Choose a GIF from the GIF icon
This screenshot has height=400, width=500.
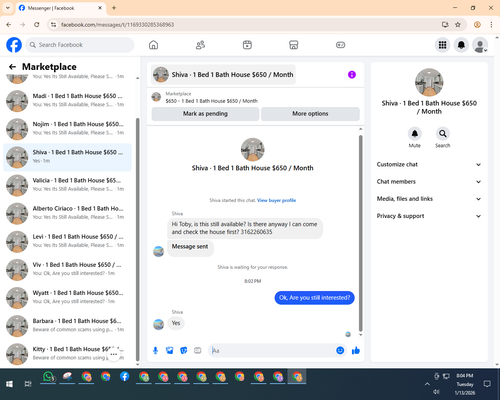198,350
